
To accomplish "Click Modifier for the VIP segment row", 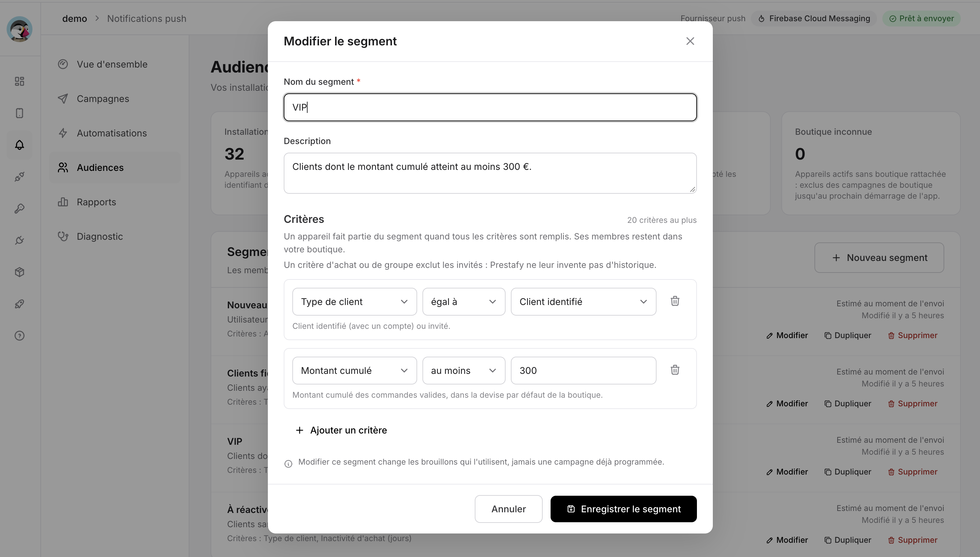I will (787, 472).
